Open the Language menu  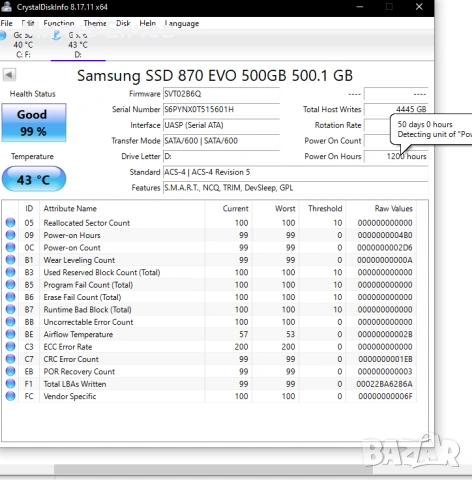[182, 23]
